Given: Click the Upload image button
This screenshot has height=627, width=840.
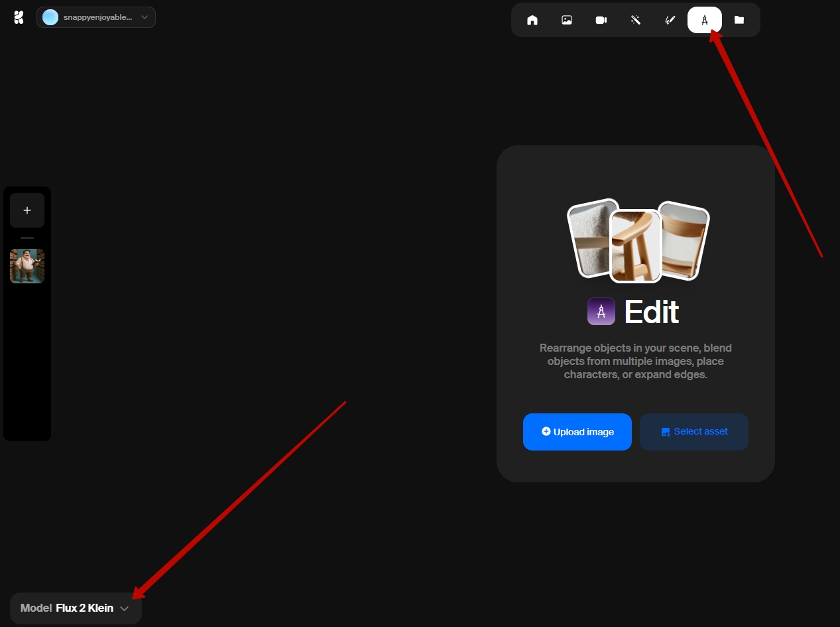Looking at the screenshot, I should pos(577,432).
